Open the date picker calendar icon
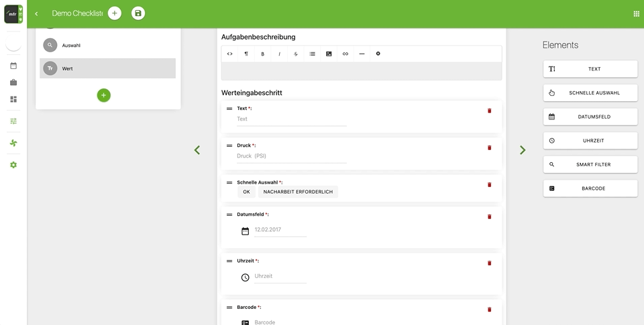 pyautogui.click(x=246, y=231)
